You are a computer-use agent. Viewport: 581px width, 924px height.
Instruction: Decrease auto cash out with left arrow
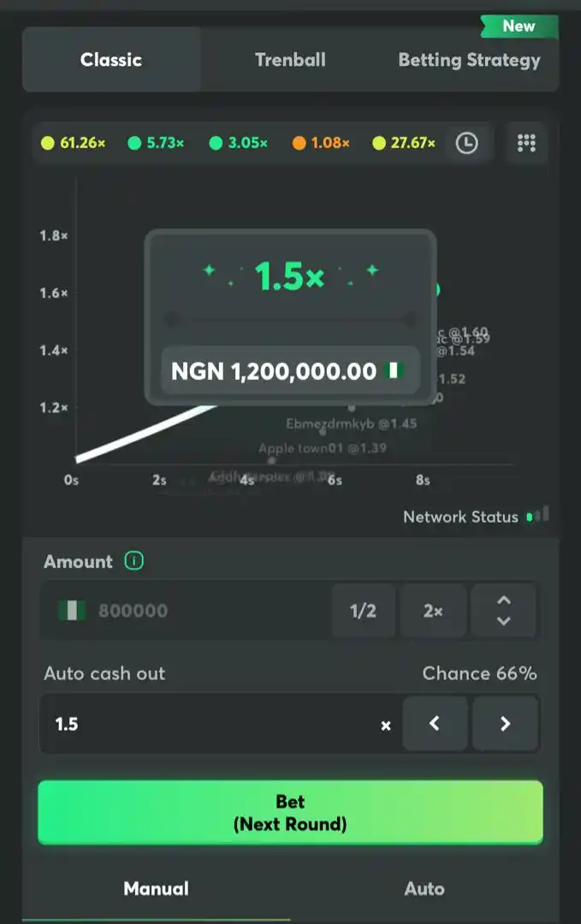435,723
